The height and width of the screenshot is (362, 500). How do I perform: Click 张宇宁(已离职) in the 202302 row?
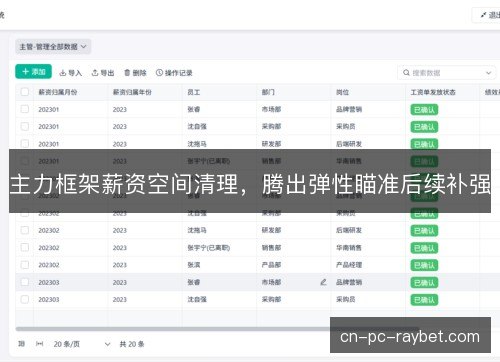209,248
